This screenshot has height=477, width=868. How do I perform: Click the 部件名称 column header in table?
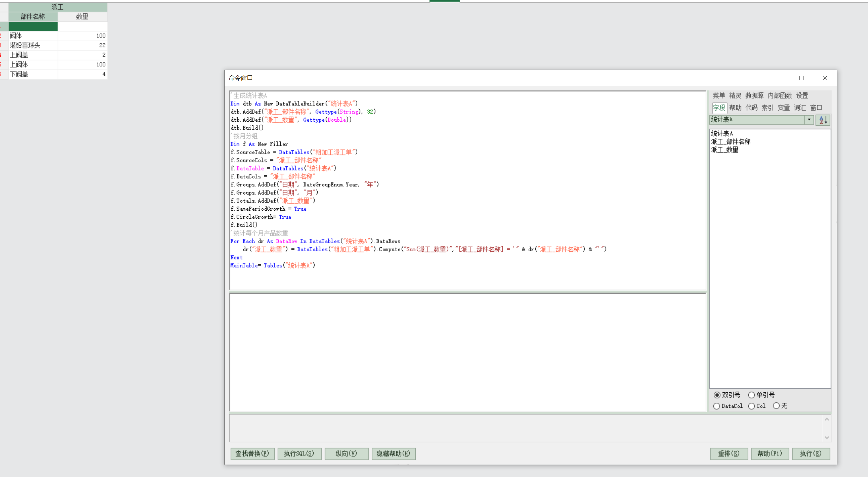coord(33,16)
